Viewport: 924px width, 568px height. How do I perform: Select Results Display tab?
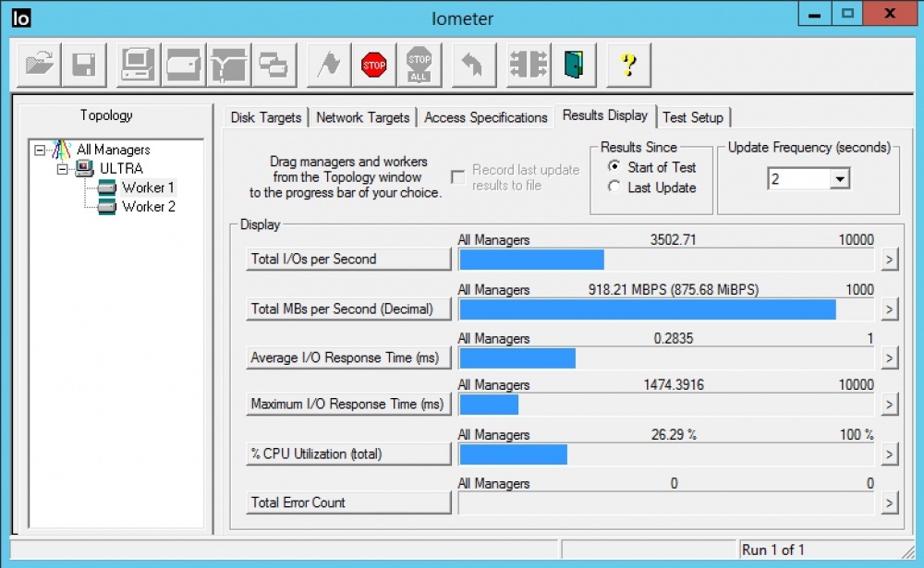604,115
